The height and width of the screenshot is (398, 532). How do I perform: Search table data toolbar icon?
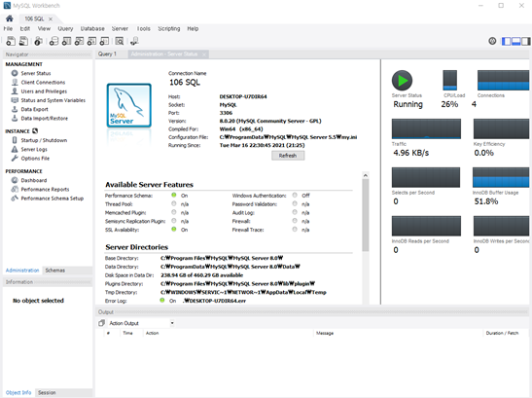click(x=119, y=41)
